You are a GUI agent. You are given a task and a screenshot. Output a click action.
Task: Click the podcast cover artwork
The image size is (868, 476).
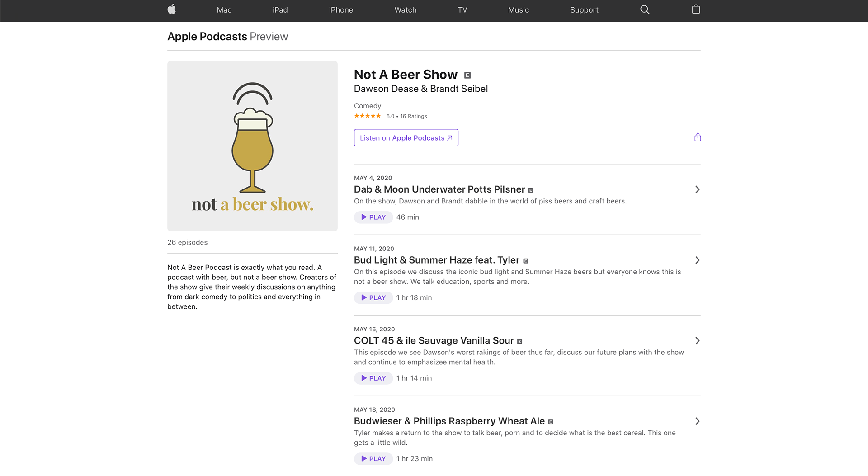(x=252, y=146)
